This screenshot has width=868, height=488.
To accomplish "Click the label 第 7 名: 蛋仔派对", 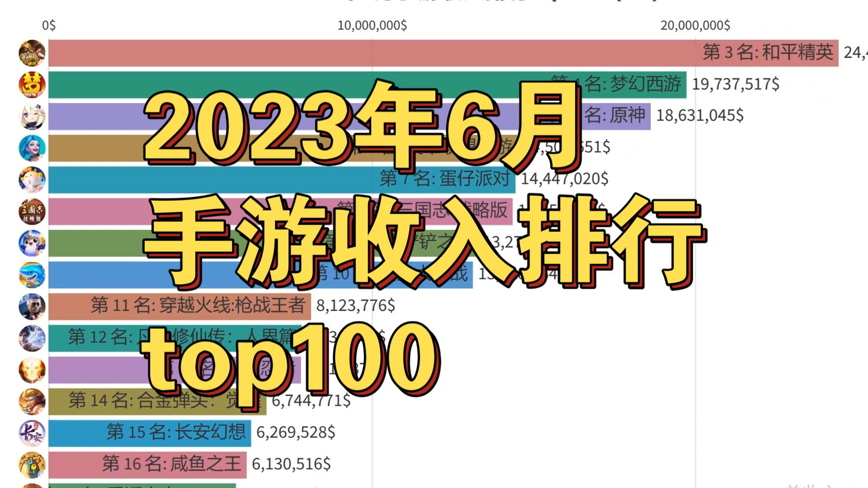I will click(445, 179).
